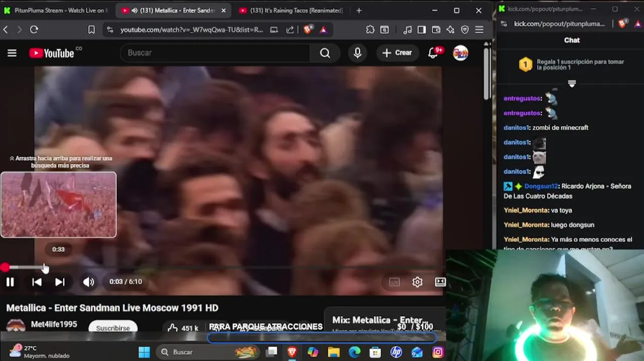Go forward in browser history
Viewport: 644px width, 361px height.
coord(20,30)
